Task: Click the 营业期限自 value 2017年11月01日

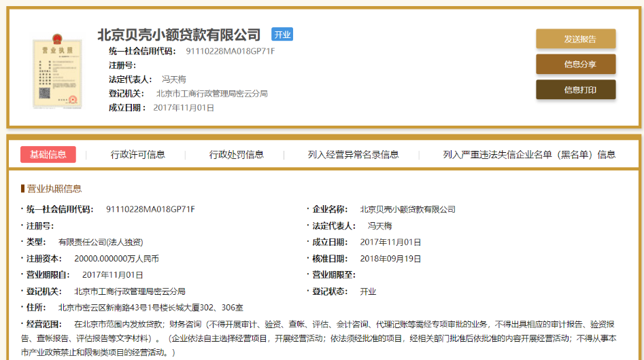Action: (x=112, y=274)
